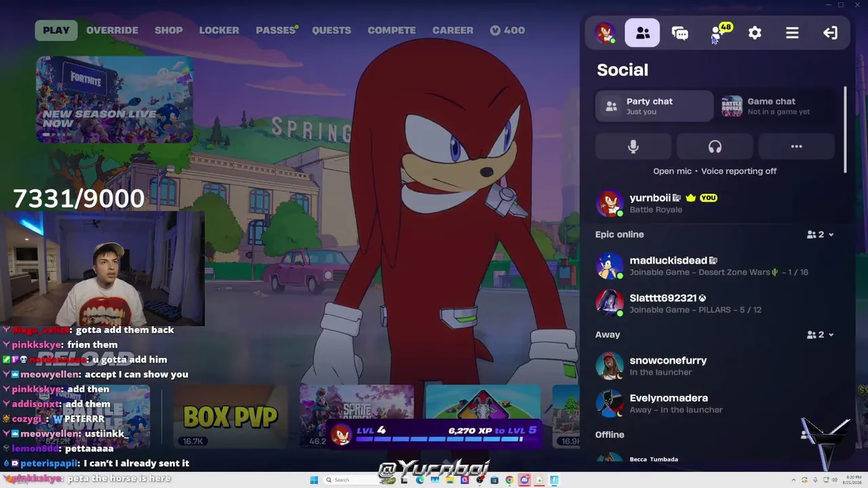Image resolution: width=868 pixels, height=488 pixels.
Task: Open Microsoft Edge from the taskbar
Action: (x=420, y=481)
